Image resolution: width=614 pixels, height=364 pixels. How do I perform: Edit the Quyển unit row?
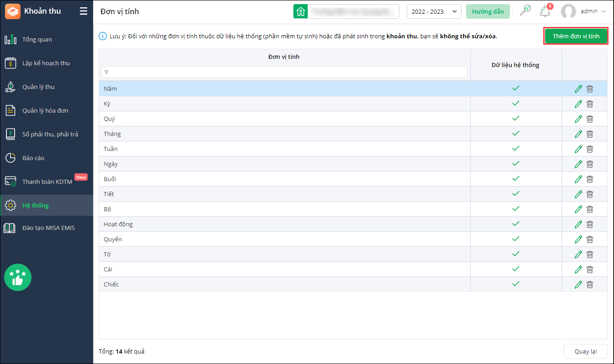[x=578, y=239]
